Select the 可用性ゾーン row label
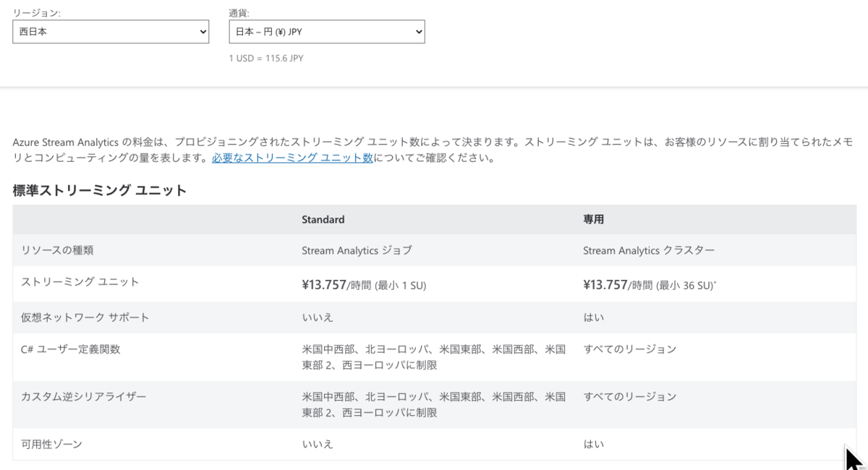Image resolution: width=868 pixels, height=470 pixels. pos(52,444)
